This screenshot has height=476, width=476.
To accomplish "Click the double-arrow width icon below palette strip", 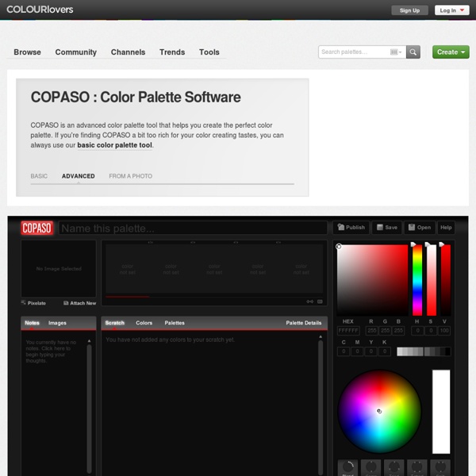I will 309,301.
